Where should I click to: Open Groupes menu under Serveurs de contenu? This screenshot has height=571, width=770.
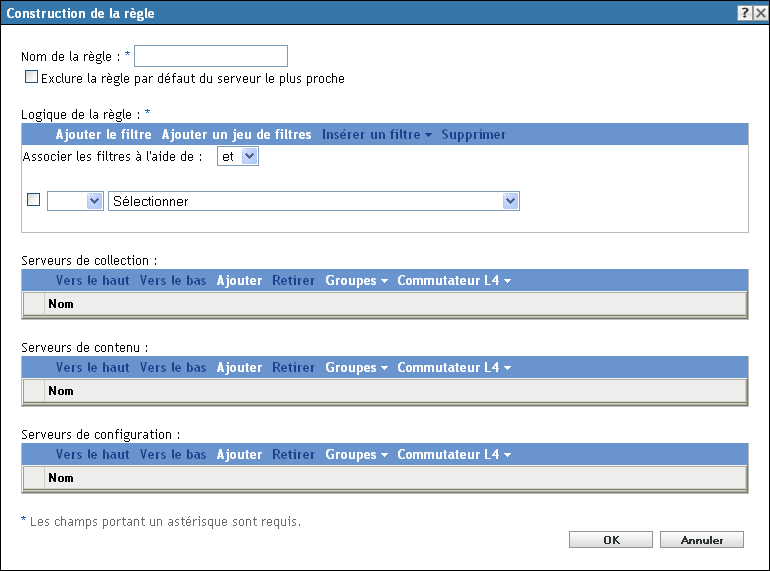point(356,367)
